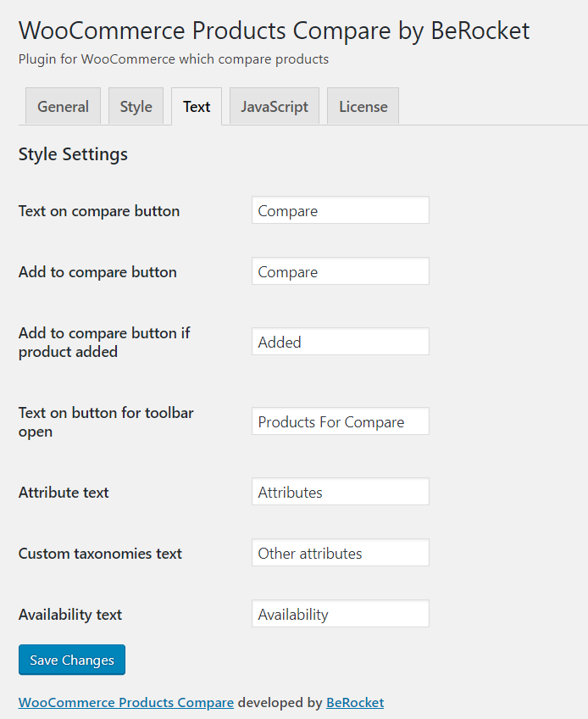
Task: Click the Save Changes button
Action: pos(72,660)
